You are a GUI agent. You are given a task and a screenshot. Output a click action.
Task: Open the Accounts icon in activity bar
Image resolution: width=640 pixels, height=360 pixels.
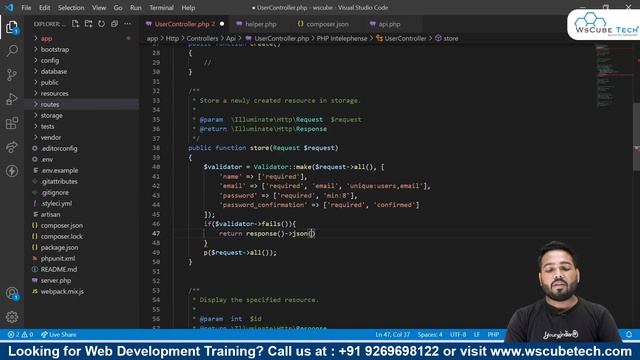click(12, 293)
